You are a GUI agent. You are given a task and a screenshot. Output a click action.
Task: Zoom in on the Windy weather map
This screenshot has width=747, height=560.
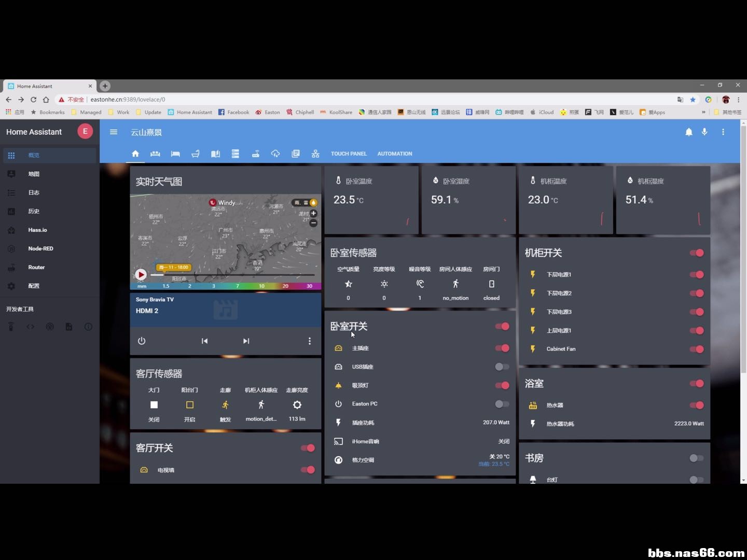(313, 213)
